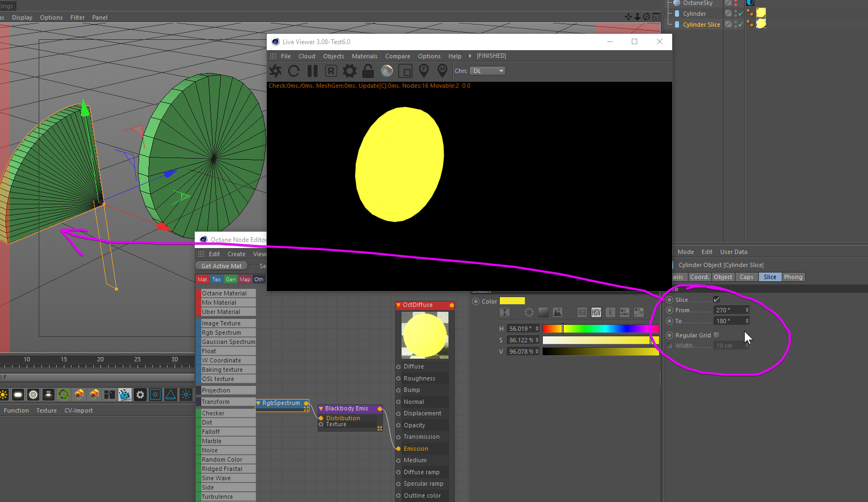Add an Octane targeted area light
Screen dimensions: 868x502
33,395
